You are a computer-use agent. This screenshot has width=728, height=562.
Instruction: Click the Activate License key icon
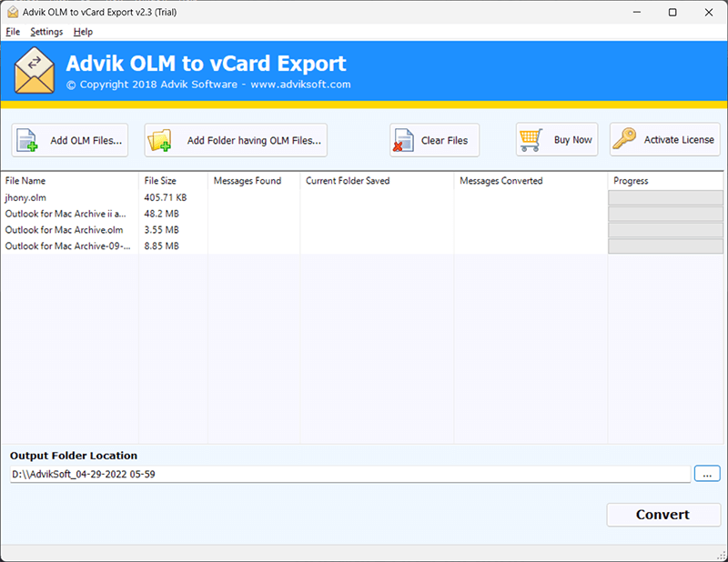coord(624,139)
